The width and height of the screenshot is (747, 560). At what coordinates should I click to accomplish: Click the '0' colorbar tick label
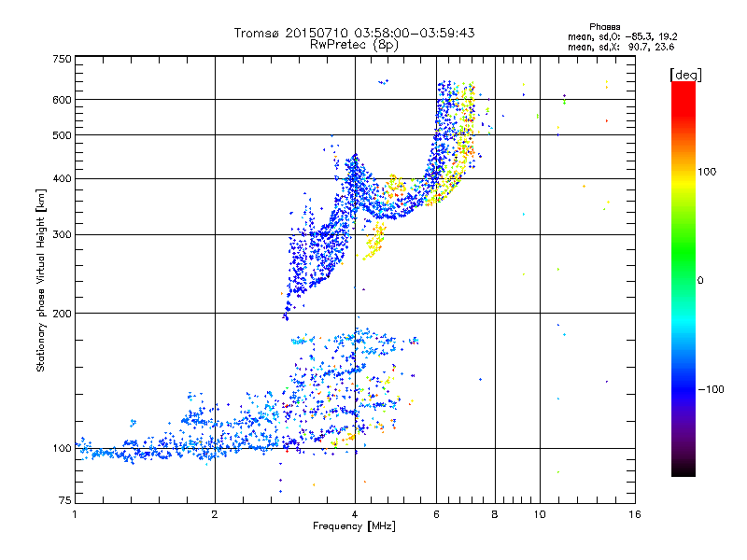click(699, 281)
